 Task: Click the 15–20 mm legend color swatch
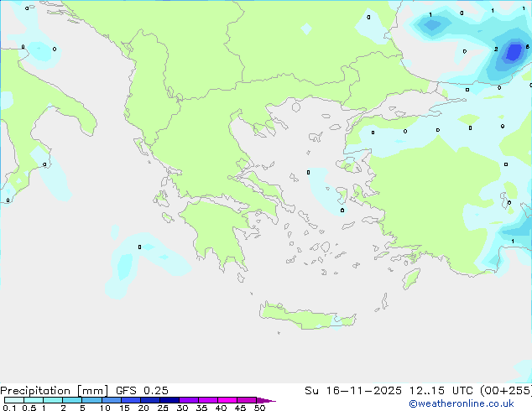(x=130, y=400)
